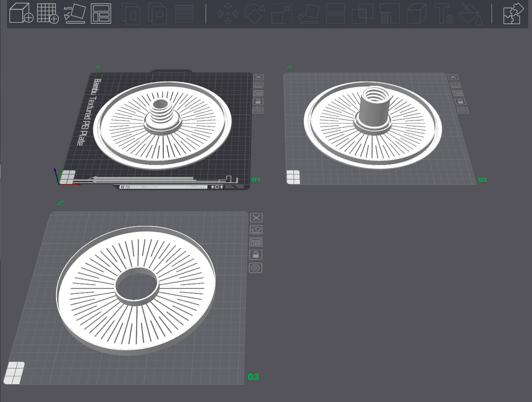Select the Split to objects icon
This screenshot has width=532, height=402.
pyautogui.click(x=131, y=14)
